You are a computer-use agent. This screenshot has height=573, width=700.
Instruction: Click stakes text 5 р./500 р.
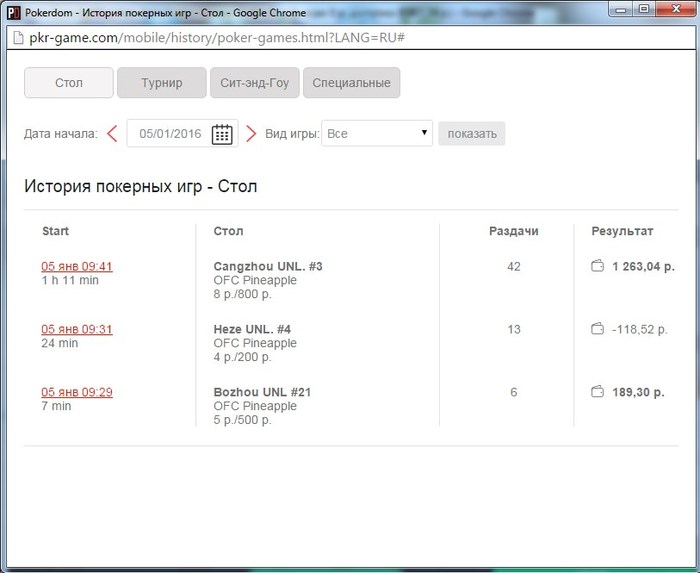[x=242, y=420]
